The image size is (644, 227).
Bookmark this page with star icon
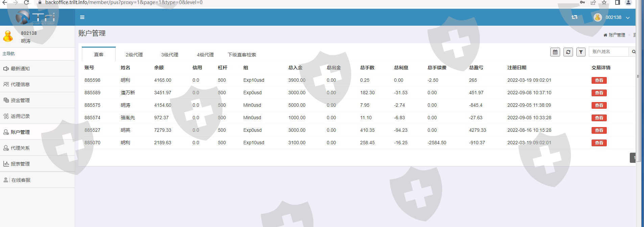point(604,2)
